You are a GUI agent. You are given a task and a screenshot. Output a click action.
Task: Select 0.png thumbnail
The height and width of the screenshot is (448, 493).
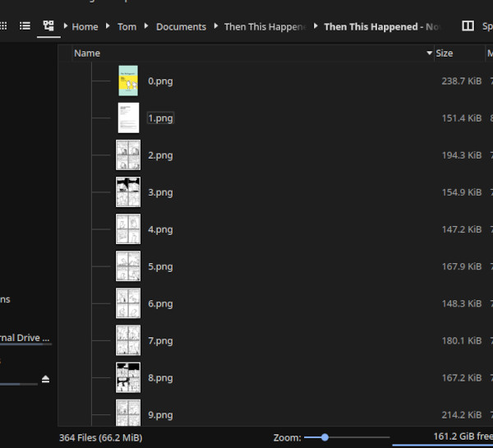[128, 81]
